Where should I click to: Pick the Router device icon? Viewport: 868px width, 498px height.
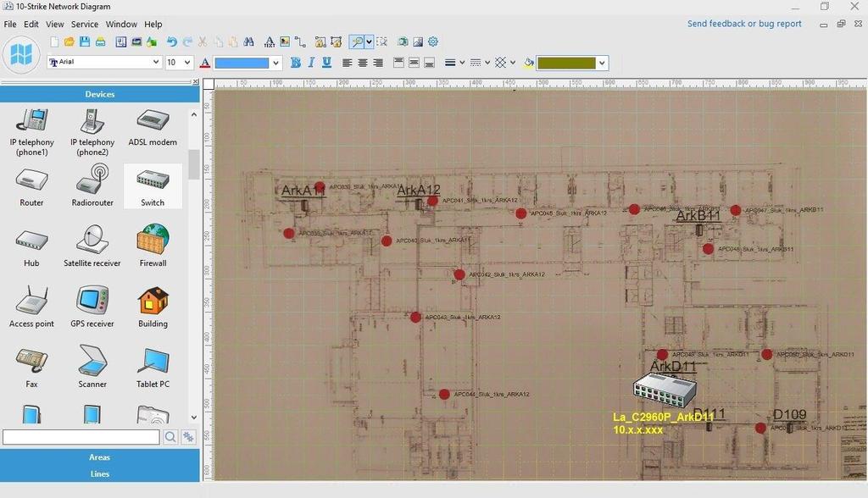click(x=31, y=186)
